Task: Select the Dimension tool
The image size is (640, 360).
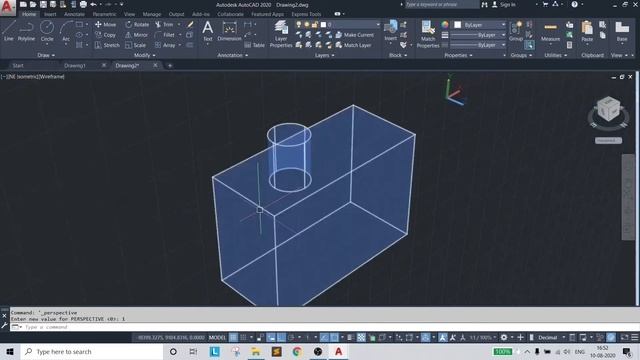Action: [229, 31]
